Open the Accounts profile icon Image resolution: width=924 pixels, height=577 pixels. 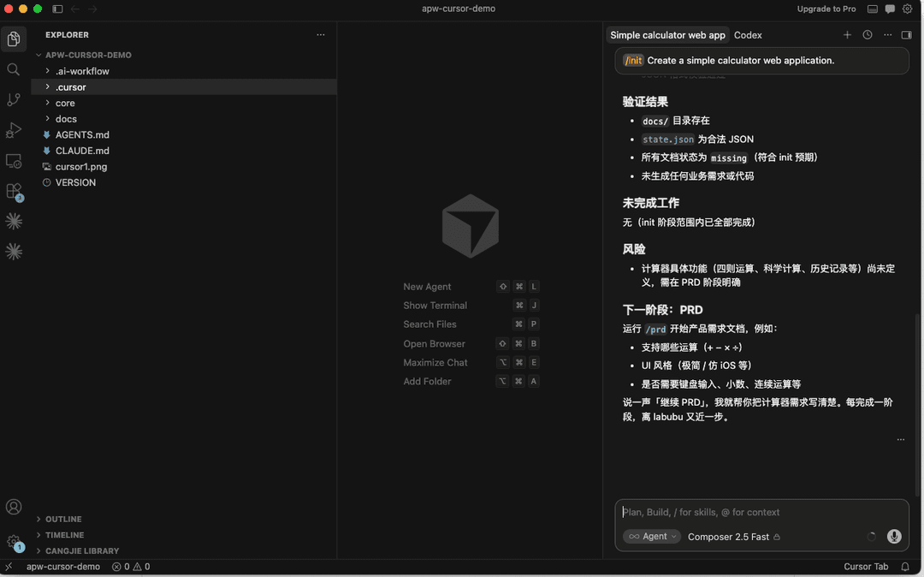[x=14, y=507]
